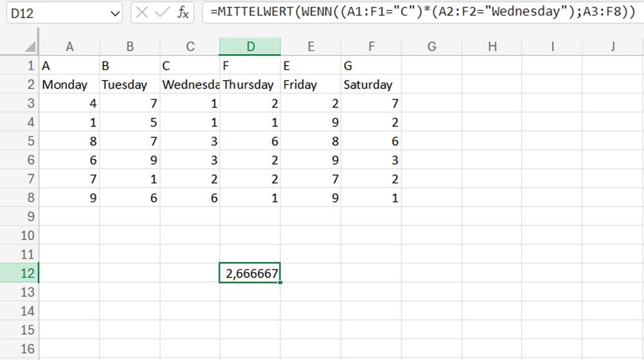Screen dimensions: 644x360
Task: Select row 8 header
Action: coord(19,197)
